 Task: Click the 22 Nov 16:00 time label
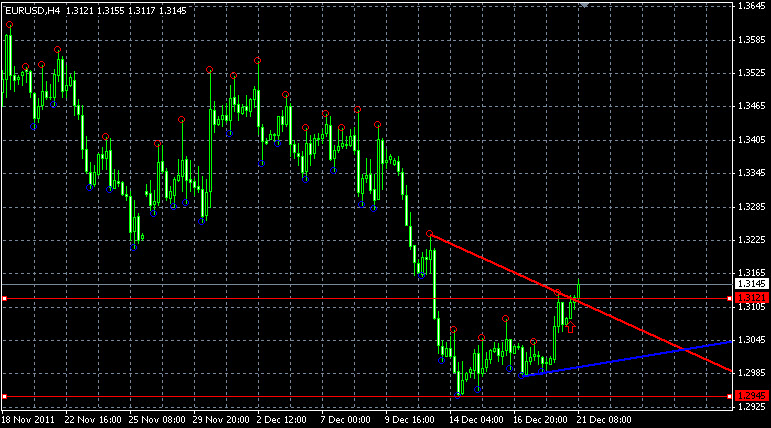[x=93, y=420]
